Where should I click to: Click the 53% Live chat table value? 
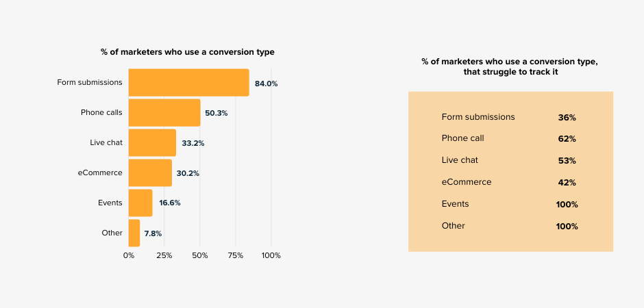point(567,161)
